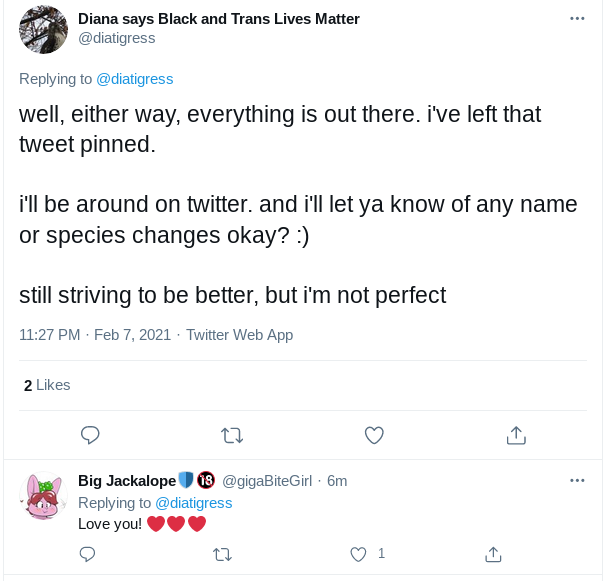
Task: Open Big Jackalope's avatar
Action: pos(43,495)
